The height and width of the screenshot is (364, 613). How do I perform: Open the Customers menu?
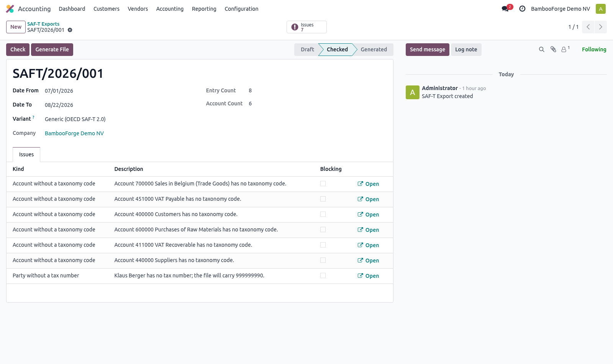click(107, 9)
